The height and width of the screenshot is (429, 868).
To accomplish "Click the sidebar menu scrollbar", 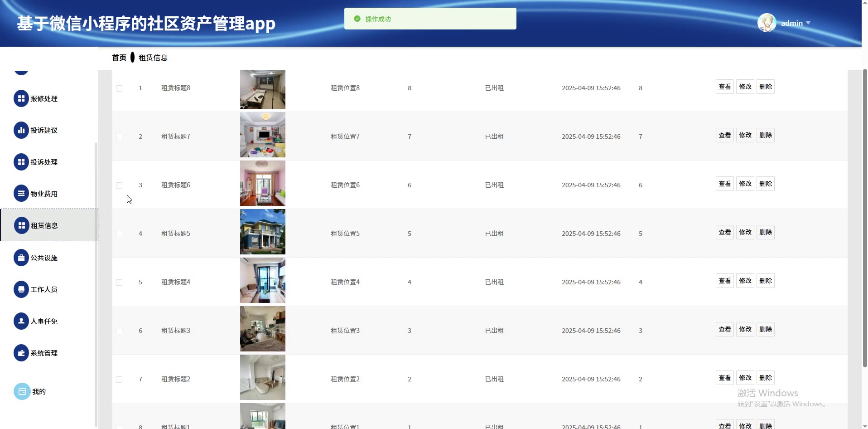I will pos(96,285).
